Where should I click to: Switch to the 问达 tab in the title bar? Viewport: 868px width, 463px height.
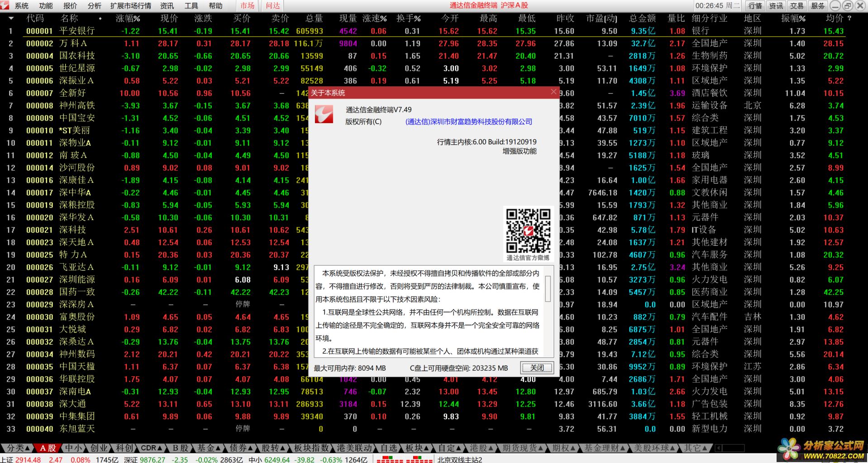(273, 6)
